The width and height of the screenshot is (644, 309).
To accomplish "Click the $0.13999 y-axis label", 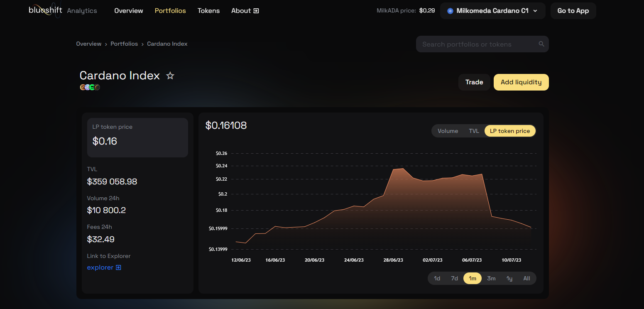I will pyautogui.click(x=219, y=249).
